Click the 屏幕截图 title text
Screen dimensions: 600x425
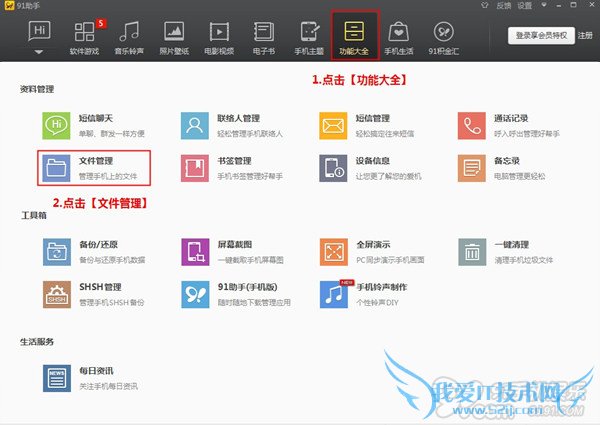tap(235, 244)
